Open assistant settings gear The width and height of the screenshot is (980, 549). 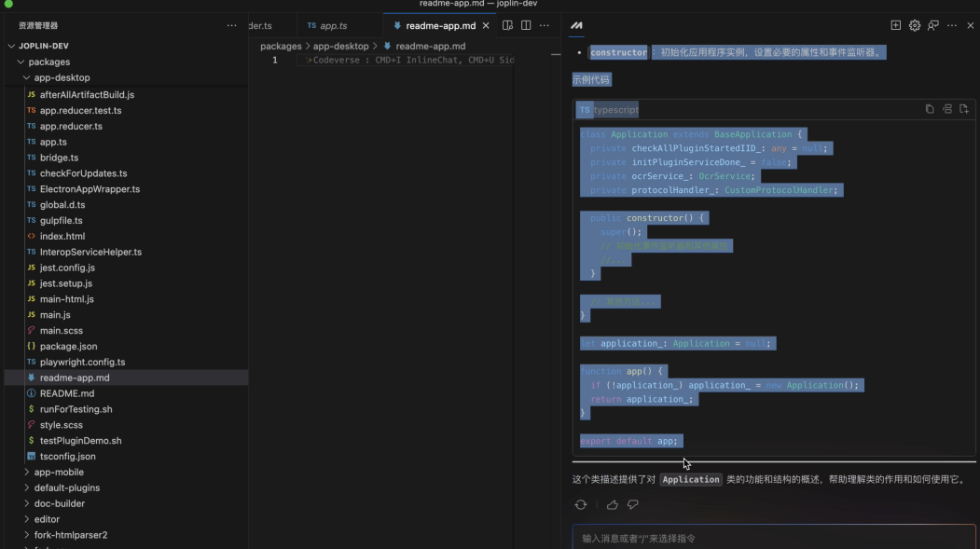[x=915, y=25]
